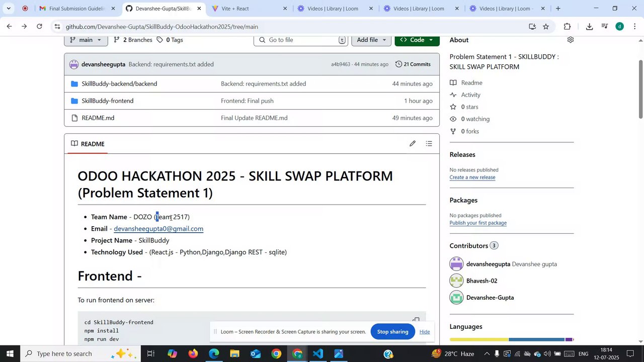Hide the Loom sharing bar

coord(425,332)
